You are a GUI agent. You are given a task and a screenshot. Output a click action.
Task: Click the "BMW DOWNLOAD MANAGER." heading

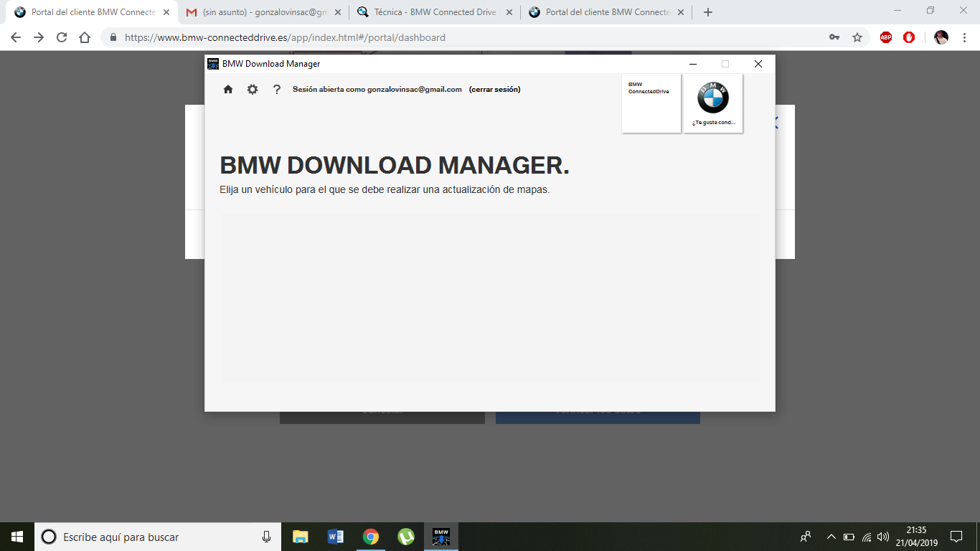coord(395,165)
